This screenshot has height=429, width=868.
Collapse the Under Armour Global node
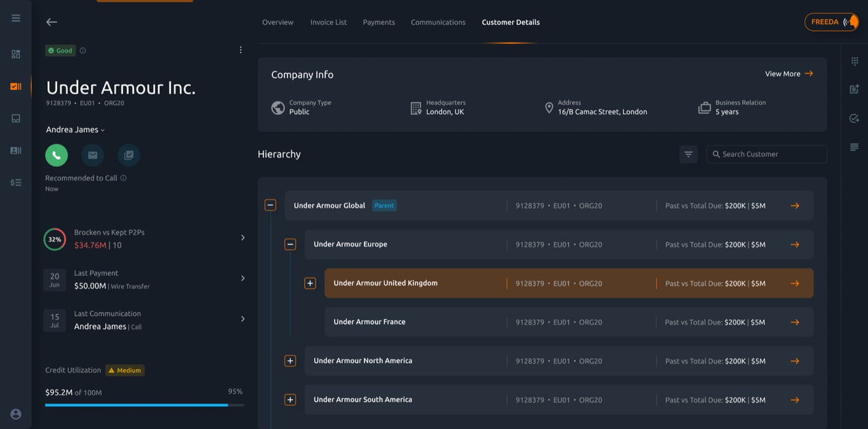click(x=270, y=205)
